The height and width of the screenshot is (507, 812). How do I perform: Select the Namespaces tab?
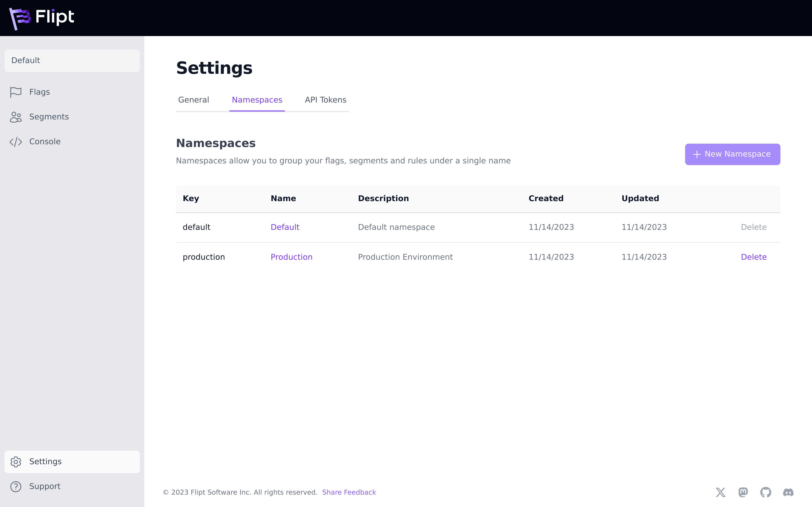click(257, 100)
